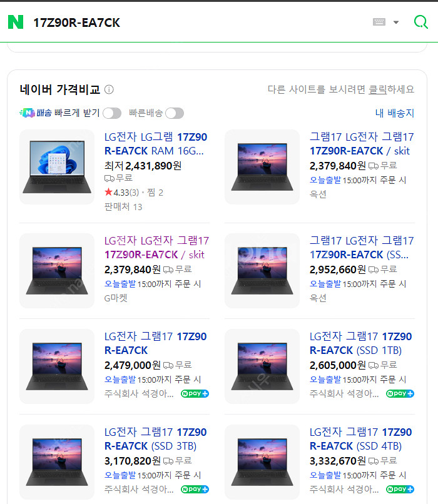Open the 내 배송지 link

pyautogui.click(x=395, y=113)
